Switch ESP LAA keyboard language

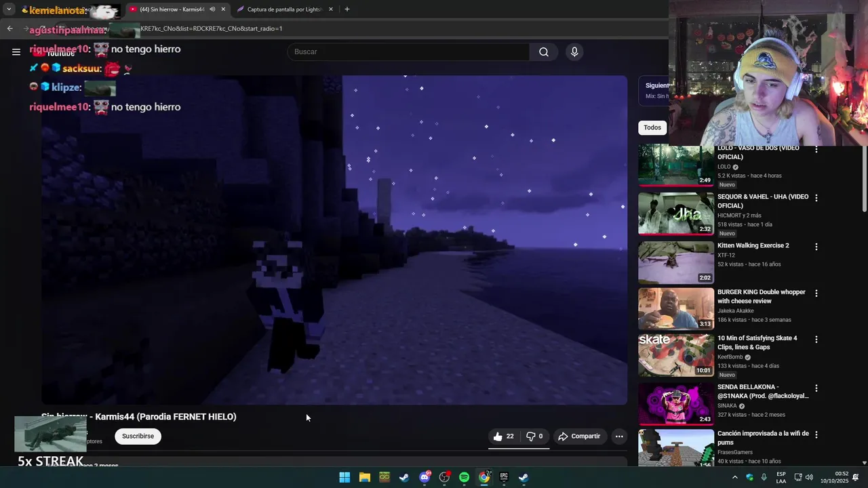point(781,477)
